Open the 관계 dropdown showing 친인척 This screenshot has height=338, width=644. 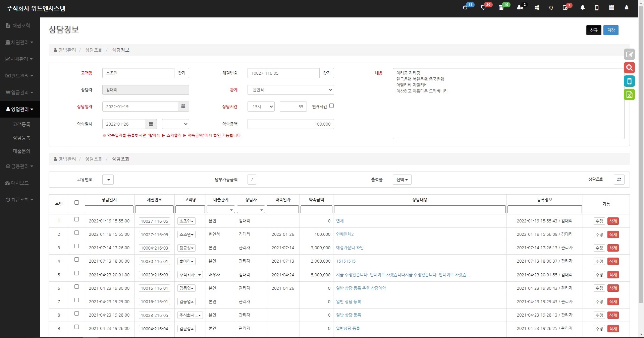[290, 90]
